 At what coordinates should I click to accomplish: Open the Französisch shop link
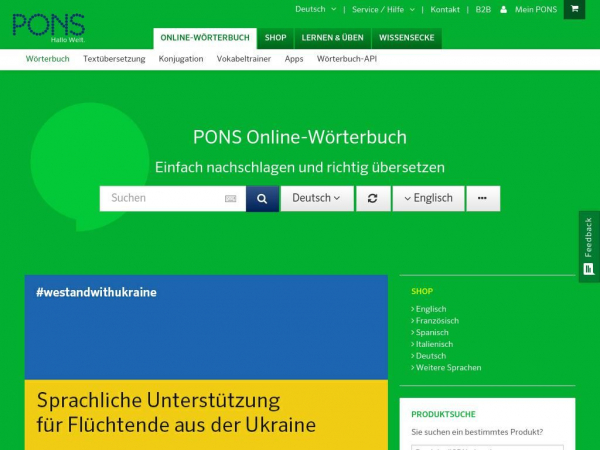435,321
